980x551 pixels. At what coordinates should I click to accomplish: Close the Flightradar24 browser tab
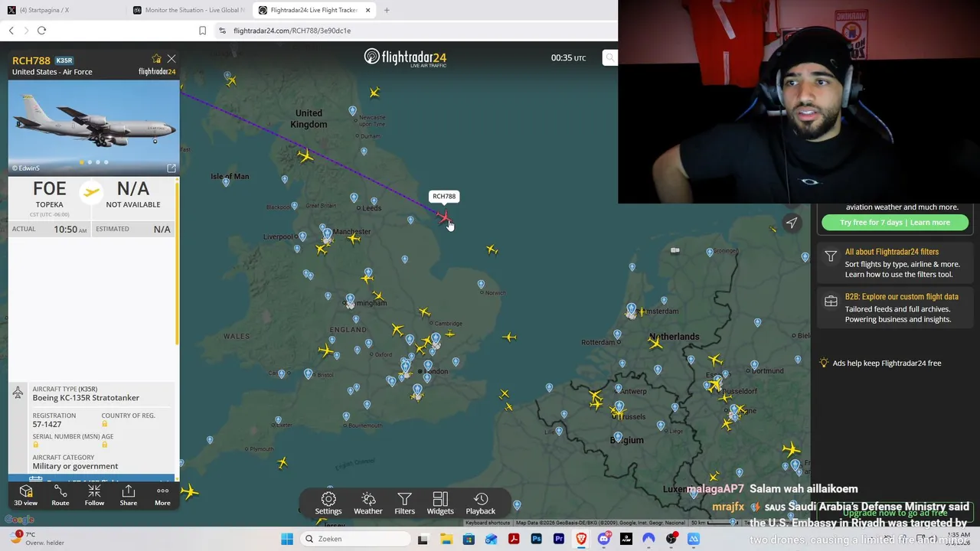(368, 10)
